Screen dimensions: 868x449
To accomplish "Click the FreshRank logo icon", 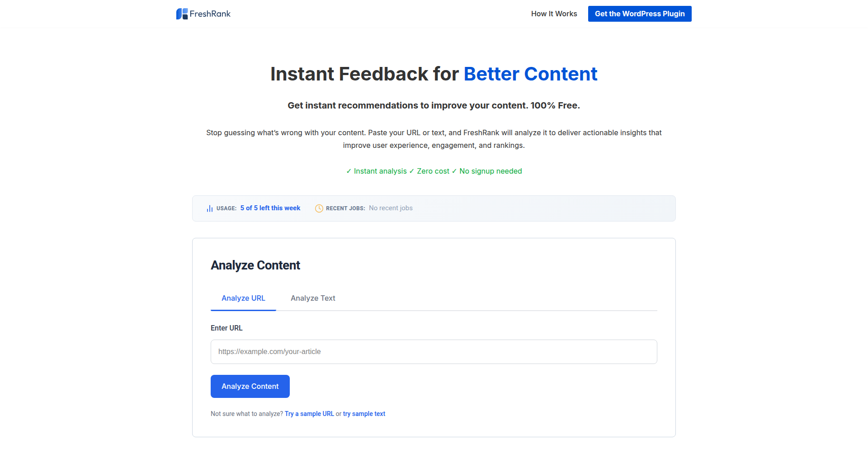I will pos(182,14).
